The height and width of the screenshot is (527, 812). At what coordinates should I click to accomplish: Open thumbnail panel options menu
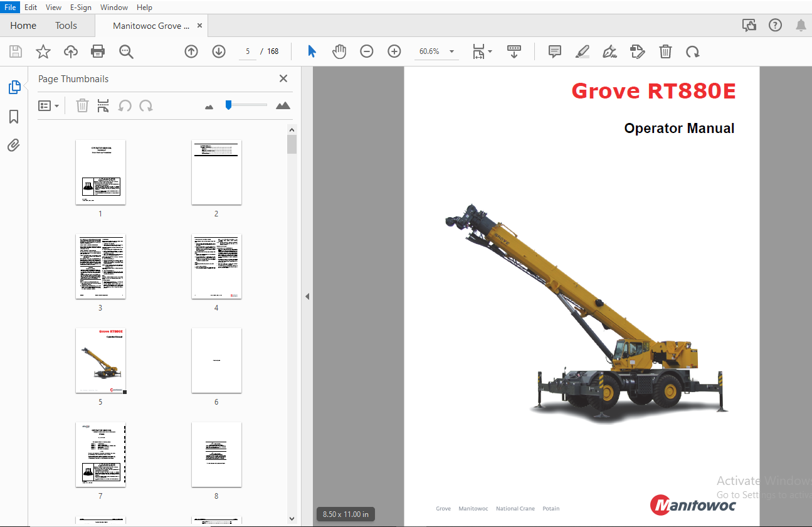tap(49, 106)
